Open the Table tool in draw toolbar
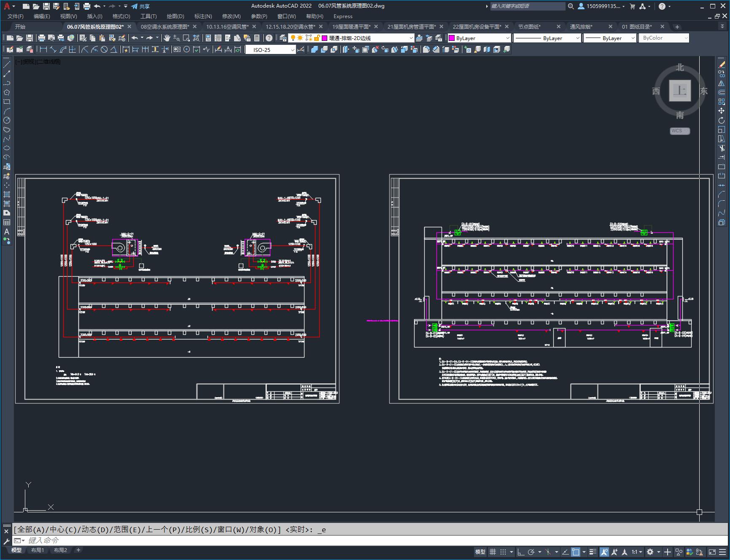This screenshot has height=560, width=730. 7,222
